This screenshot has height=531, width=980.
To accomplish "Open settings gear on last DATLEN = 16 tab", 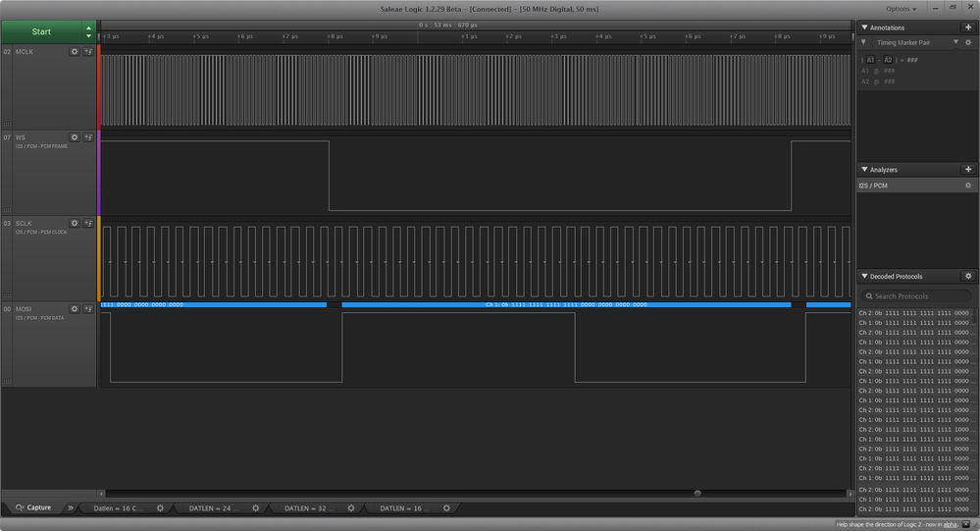I will tap(446, 508).
